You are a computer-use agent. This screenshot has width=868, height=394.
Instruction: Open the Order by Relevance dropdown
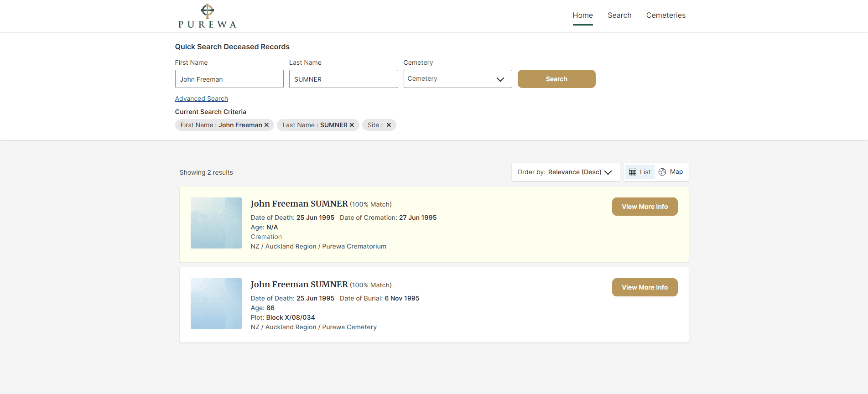(565, 172)
